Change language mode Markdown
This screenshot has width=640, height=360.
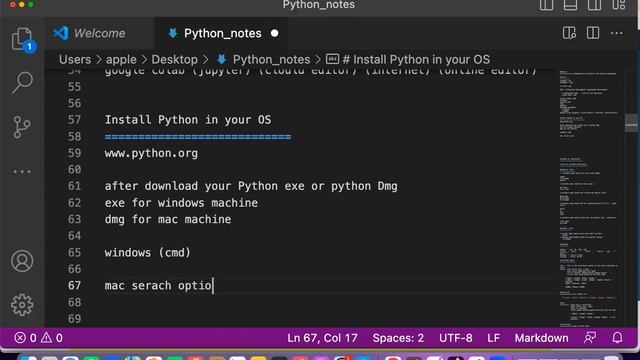tap(541, 338)
